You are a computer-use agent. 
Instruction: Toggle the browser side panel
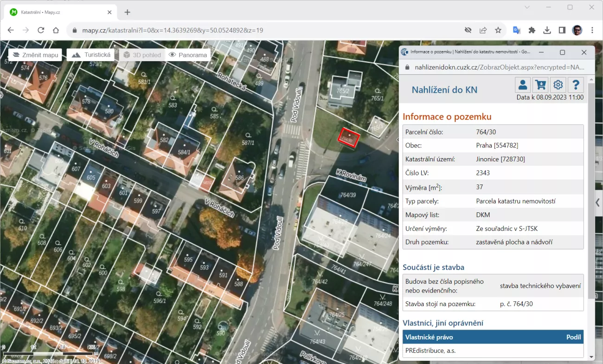point(562,30)
